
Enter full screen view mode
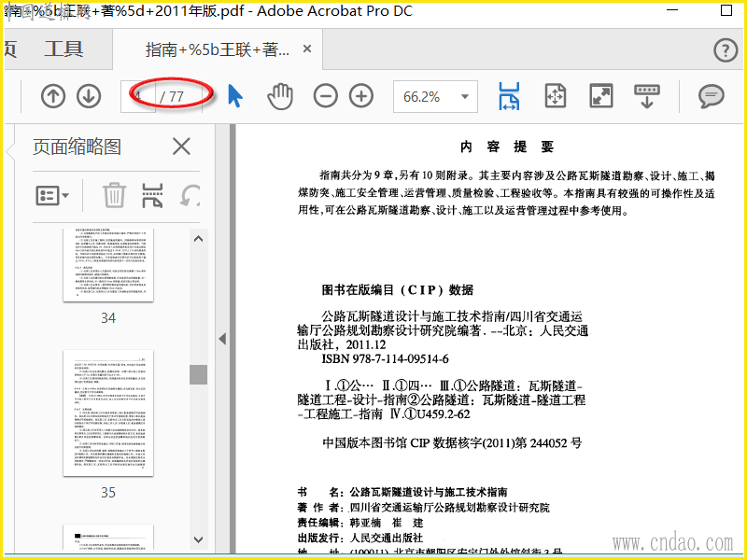(x=601, y=96)
